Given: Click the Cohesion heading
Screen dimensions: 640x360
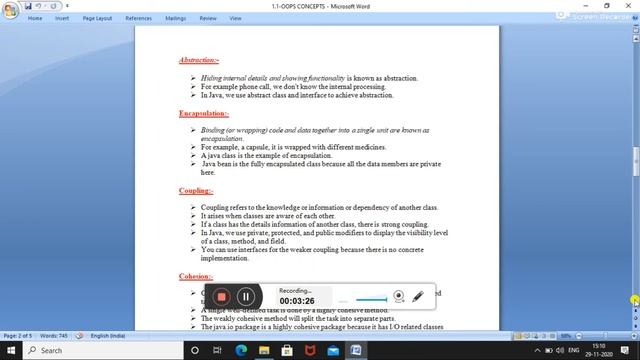Looking at the screenshot, I should tap(196, 276).
